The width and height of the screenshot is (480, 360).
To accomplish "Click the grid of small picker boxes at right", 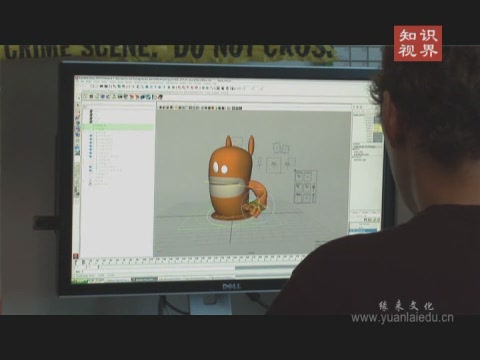I will coord(306,187).
